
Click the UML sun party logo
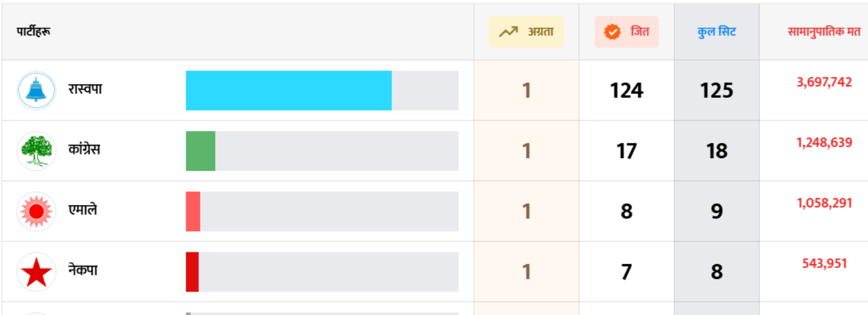coord(36,211)
